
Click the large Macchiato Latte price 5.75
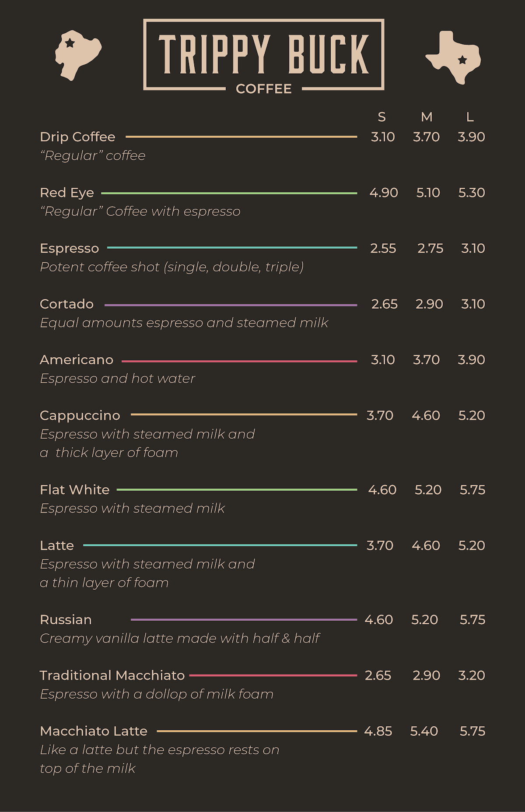[x=472, y=731]
